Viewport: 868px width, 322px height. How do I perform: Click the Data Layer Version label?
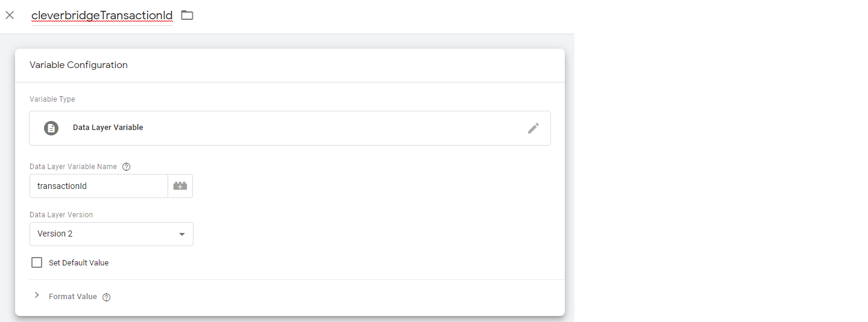click(61, 215)
